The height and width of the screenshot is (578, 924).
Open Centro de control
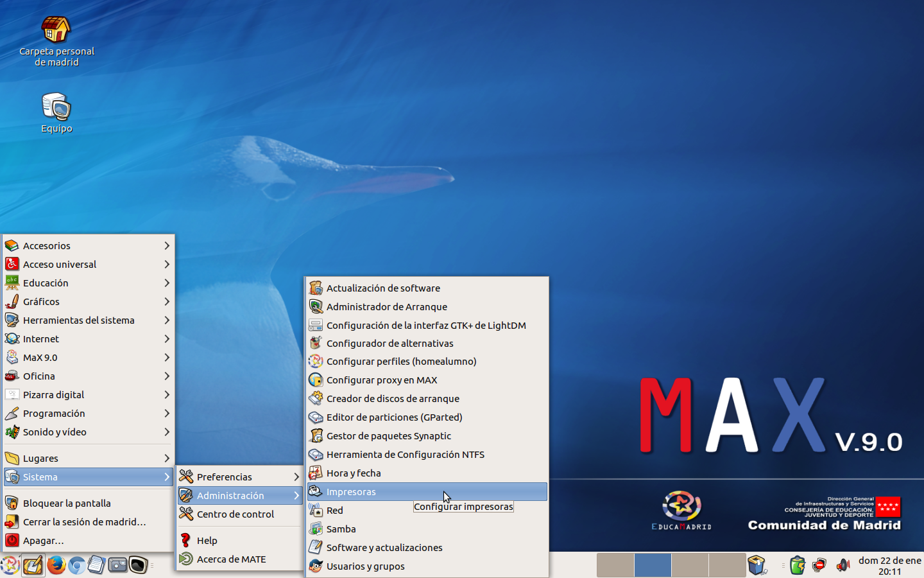[x=239, y=514]
